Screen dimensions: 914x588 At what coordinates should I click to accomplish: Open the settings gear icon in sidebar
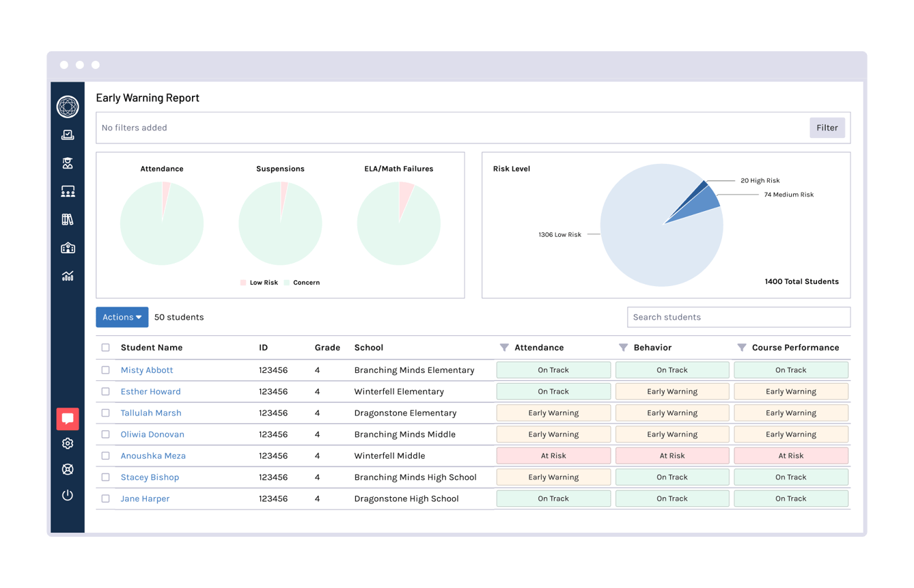(x=68, y=444)
